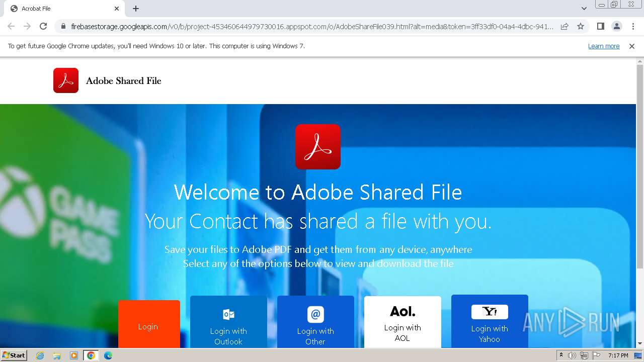The width and height of the screenshot is (644, 362).
Task: Bookmark this page with the star icon
Action: point(581,26)
